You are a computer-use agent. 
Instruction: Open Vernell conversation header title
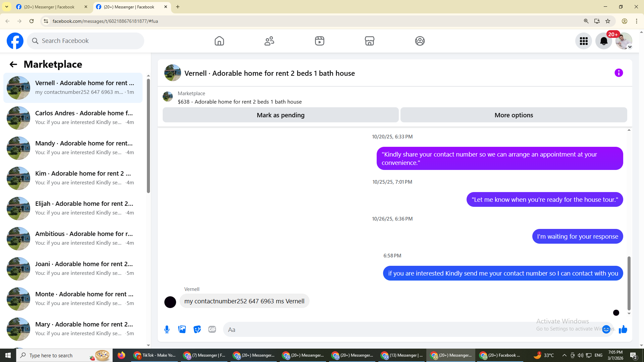(270, 73)
